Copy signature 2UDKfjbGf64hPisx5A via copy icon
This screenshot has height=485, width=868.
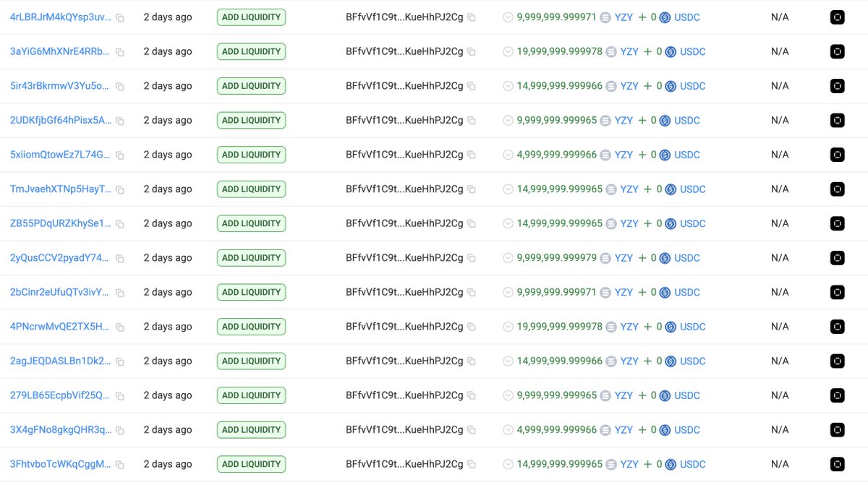coord(120,121)
